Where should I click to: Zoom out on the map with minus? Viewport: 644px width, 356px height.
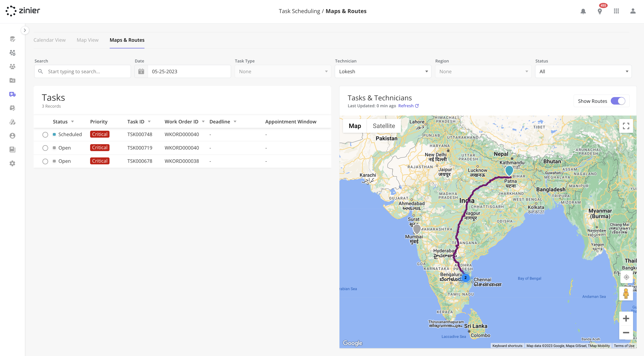(x=626, y=333)
